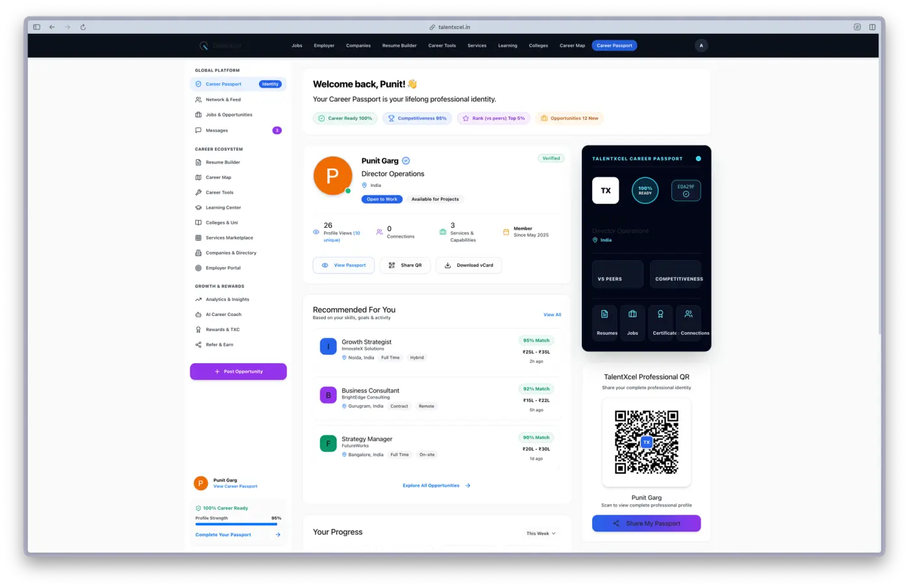Click the Profile Strength progress bar
This screenshot has height=588, width=909.
pyautogui.click(x=238, y=524)
